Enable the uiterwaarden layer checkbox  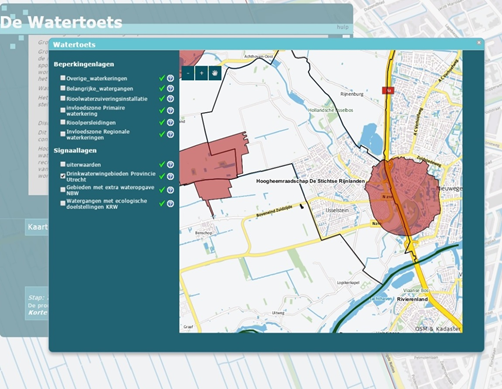click(x=63, y=164)
